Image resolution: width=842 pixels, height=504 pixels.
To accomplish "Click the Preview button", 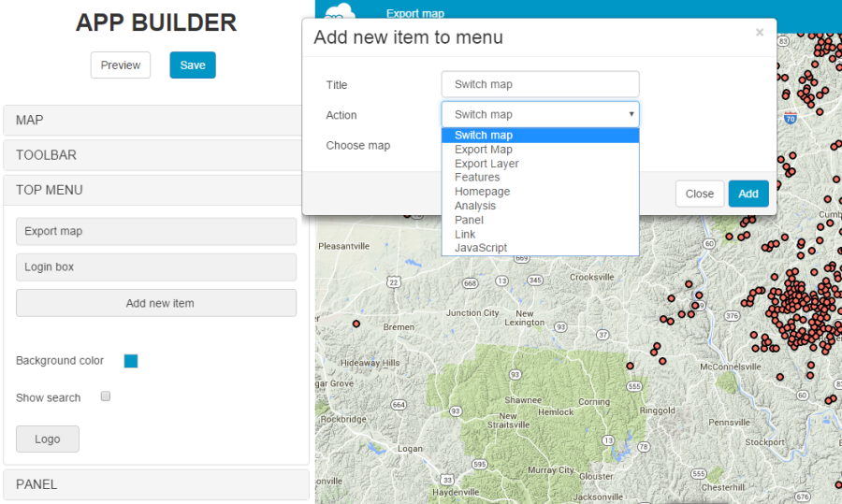I will coord(121,65).
